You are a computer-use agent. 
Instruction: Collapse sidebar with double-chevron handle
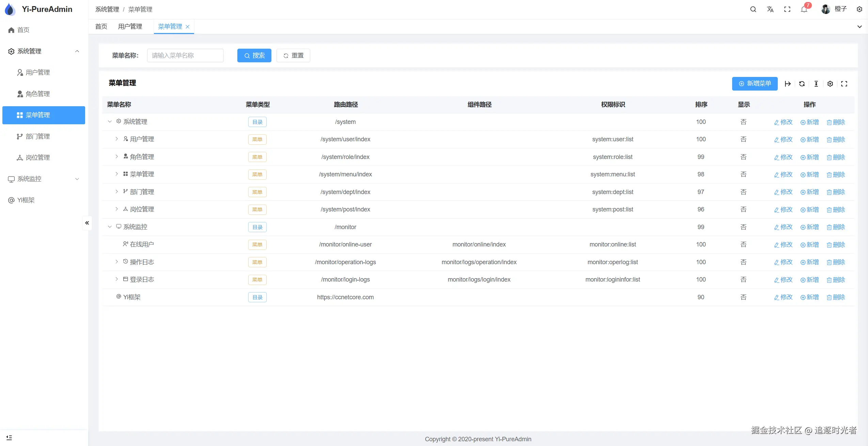(x=87, y=223)
